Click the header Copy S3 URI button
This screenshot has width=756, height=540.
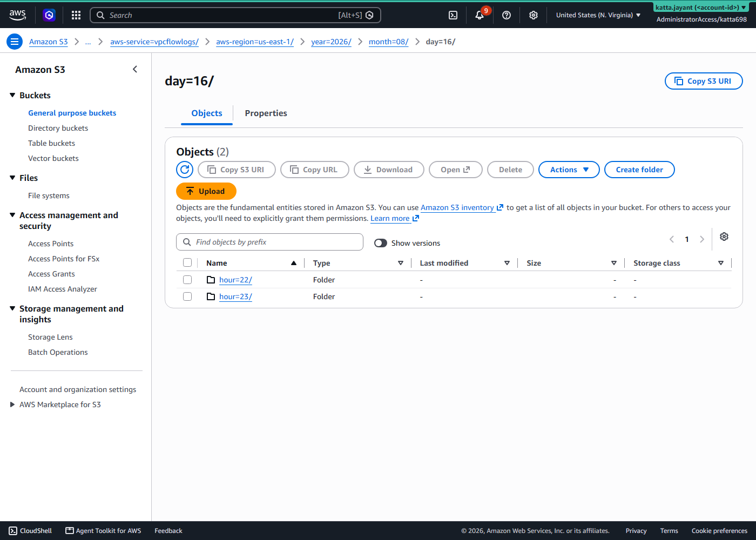click(x=704, y=81)
